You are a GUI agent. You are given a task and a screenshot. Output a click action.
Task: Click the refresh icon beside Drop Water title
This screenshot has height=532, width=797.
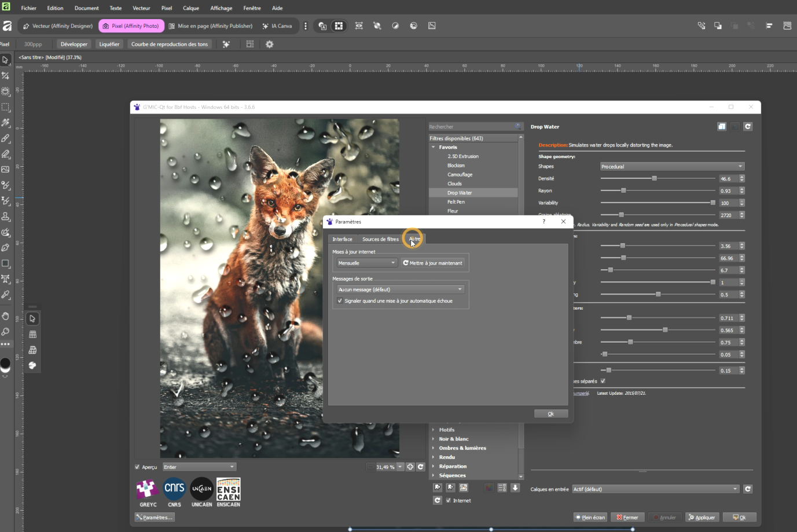pos(748,126)
